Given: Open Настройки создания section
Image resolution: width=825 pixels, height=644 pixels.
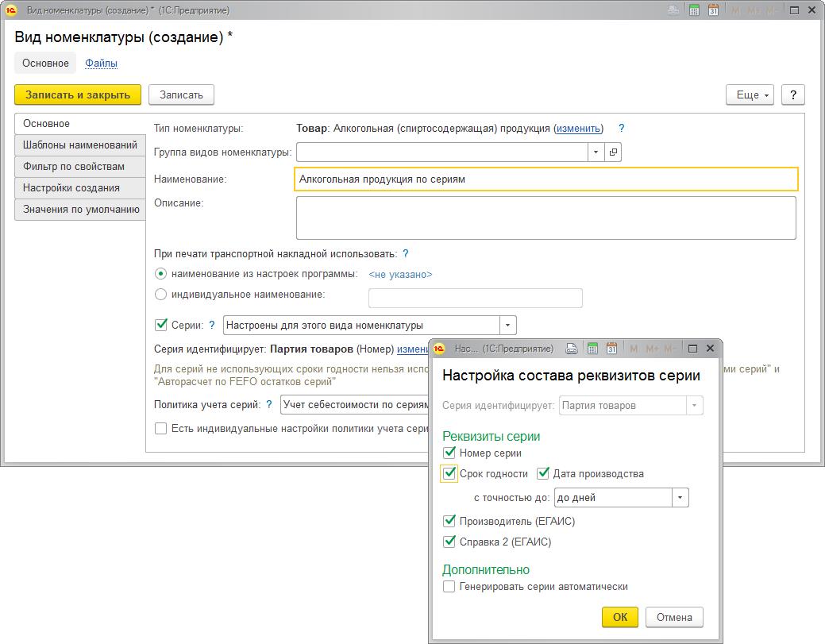Looking at the screenshot, I should (80, 188).
